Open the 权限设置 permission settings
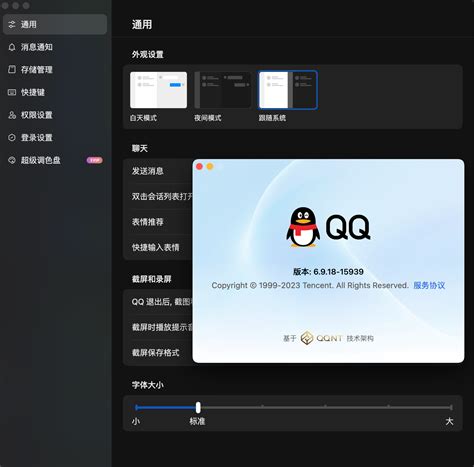Viewport: 474px width, 467px height. pos(55,115)
